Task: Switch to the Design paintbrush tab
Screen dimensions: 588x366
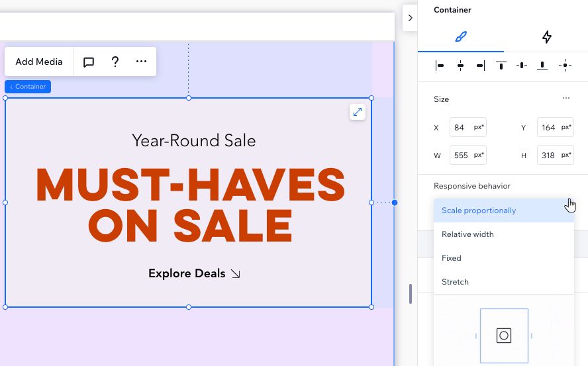Action: [x=461, y=37]
